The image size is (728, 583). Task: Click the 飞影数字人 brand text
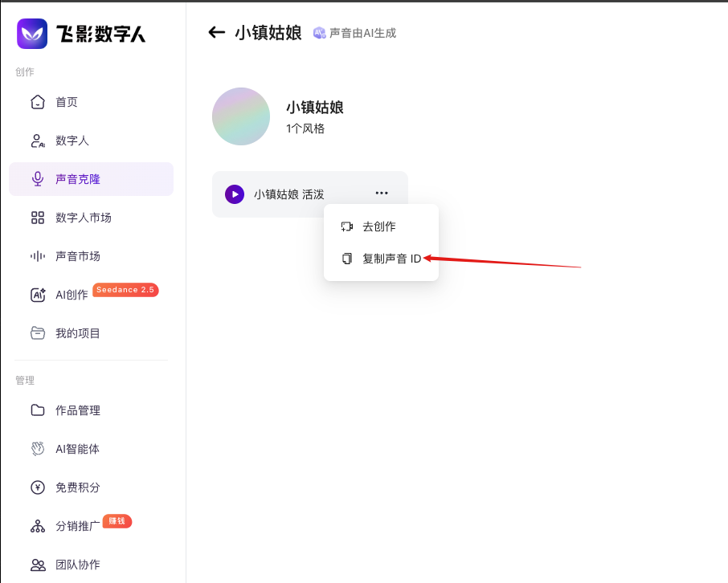(100, 34)
